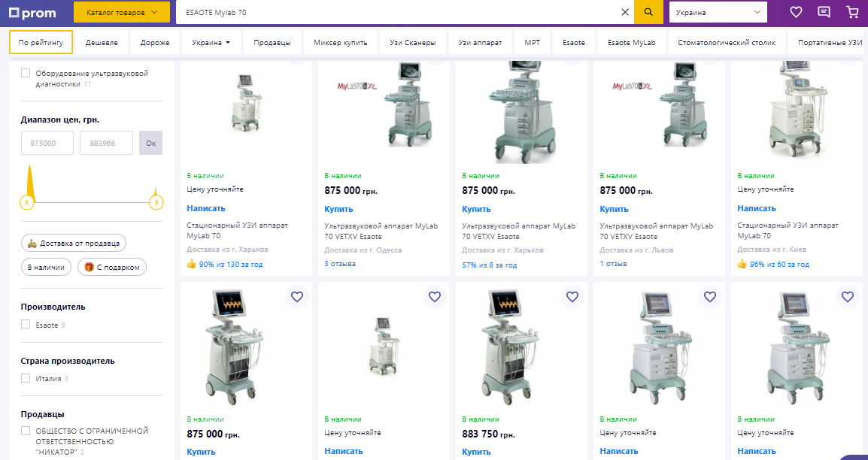Select 'По рейтингу' sorting tab
Screen dimensions: 868x460
[41, 43]
